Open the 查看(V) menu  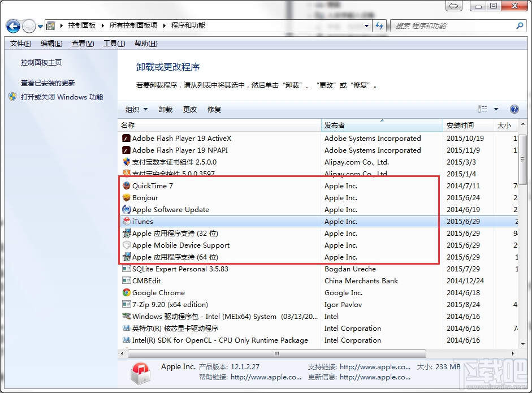tap(83, 44)
